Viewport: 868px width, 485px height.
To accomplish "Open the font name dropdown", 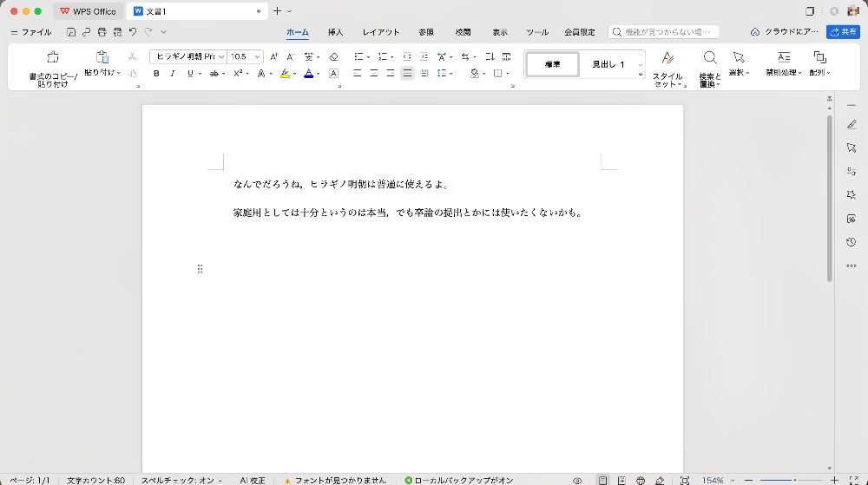I will pyautogui.click(x=220, y=57).
